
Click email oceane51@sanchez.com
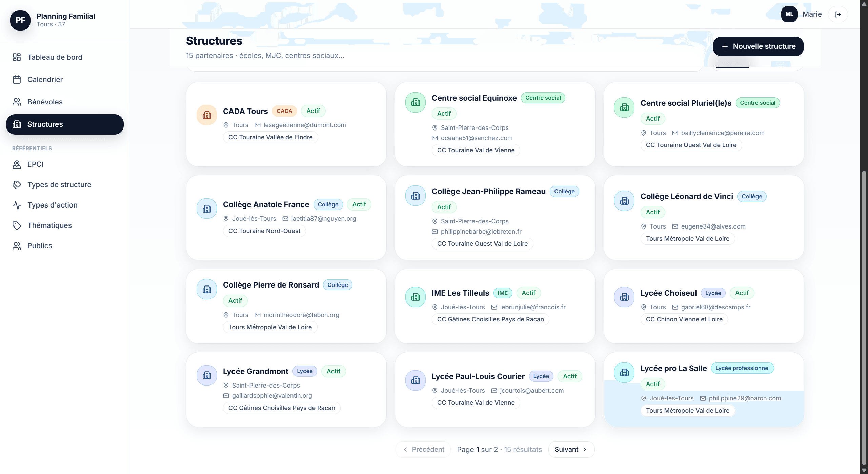point(477,138)
